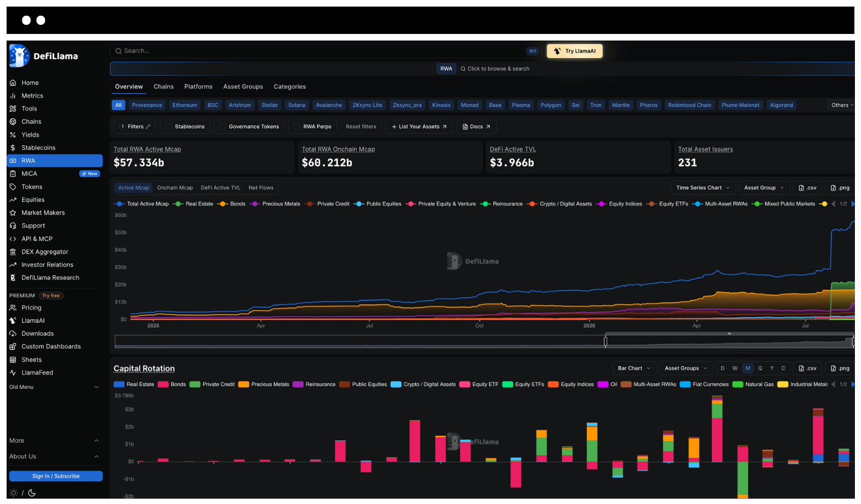Toggle Total Active Mcap legend series
The image size is (861, 504).
pos(141,204)
